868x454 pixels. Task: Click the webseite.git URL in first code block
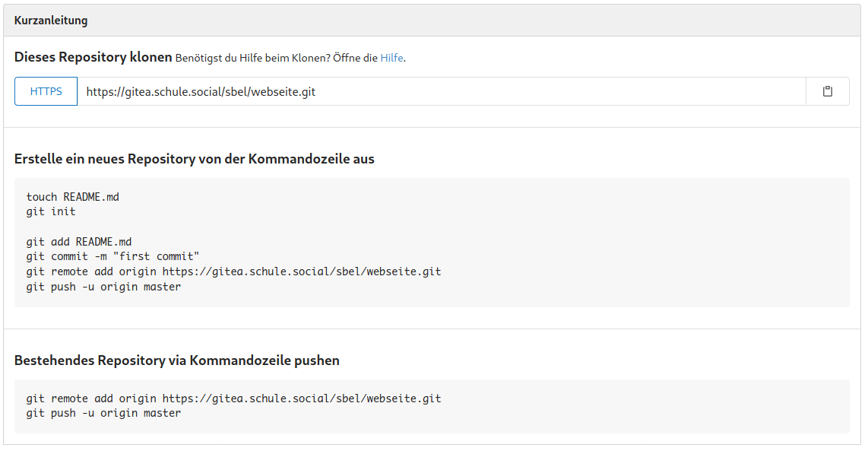click(302, 271)
